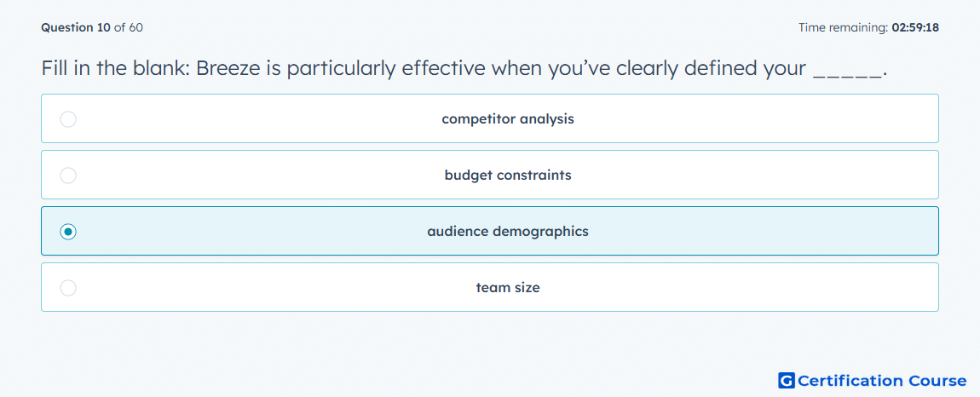This screenshot has width=980, height=397.
Task: Click the "of 60" total questions text
Action: point(128,27)
